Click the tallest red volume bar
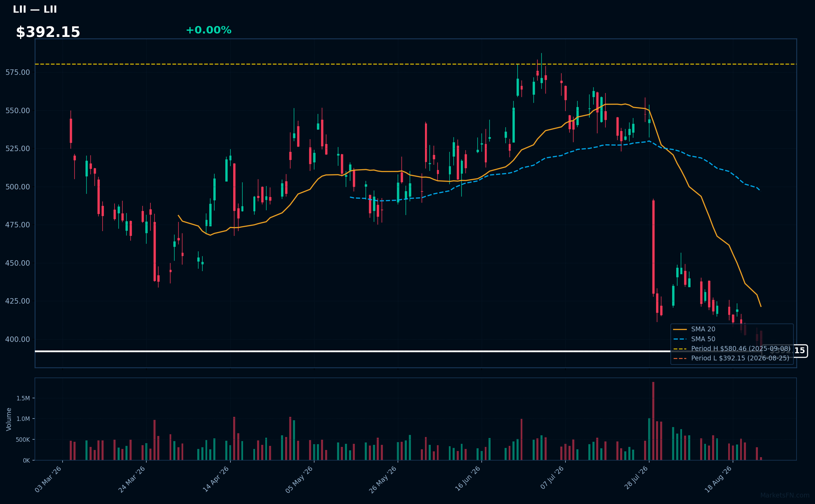Viewport: 815px width, 504px height. tap(653, 421)
